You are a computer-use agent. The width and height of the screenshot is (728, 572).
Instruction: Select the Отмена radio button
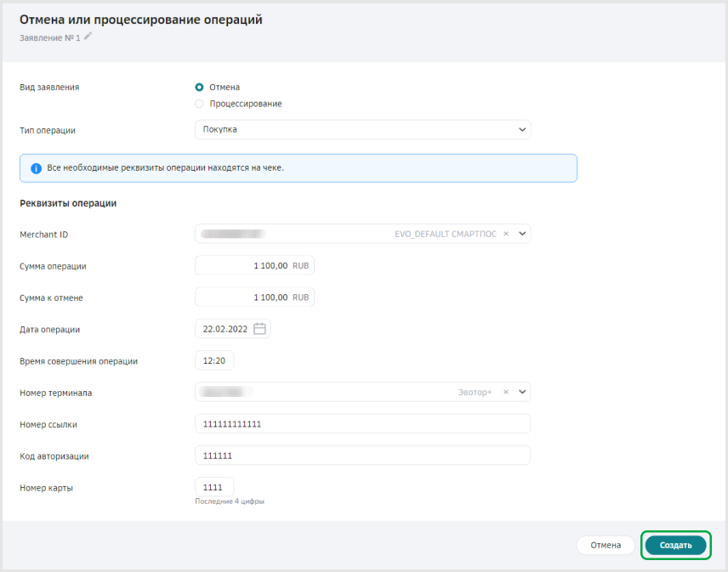pyautogui.click(x=199, y=87)
